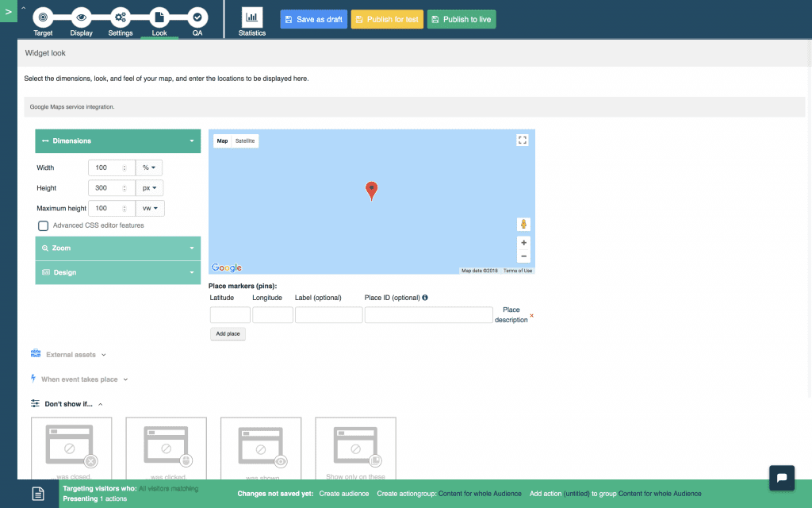Open the chat support bubble
Image resolution: width=812 pixels, height=508 pixels.
(781, 477)
